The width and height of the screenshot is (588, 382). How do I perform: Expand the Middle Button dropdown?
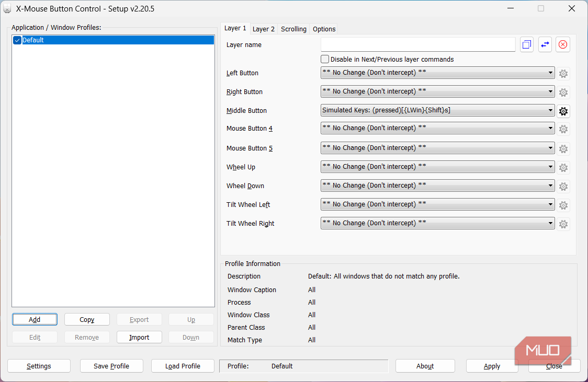point(438,110)
